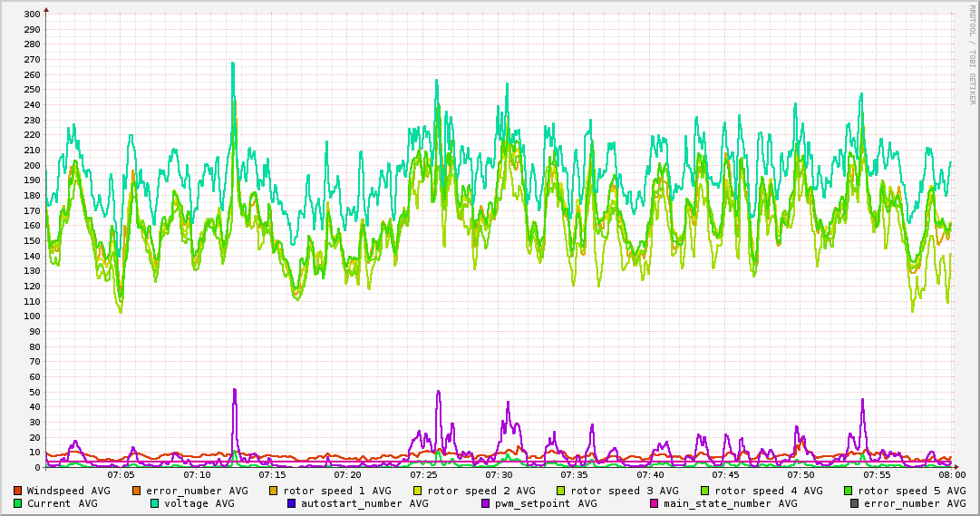
Task: Click the 07:15 time axis label
Action: pos(273,475)
